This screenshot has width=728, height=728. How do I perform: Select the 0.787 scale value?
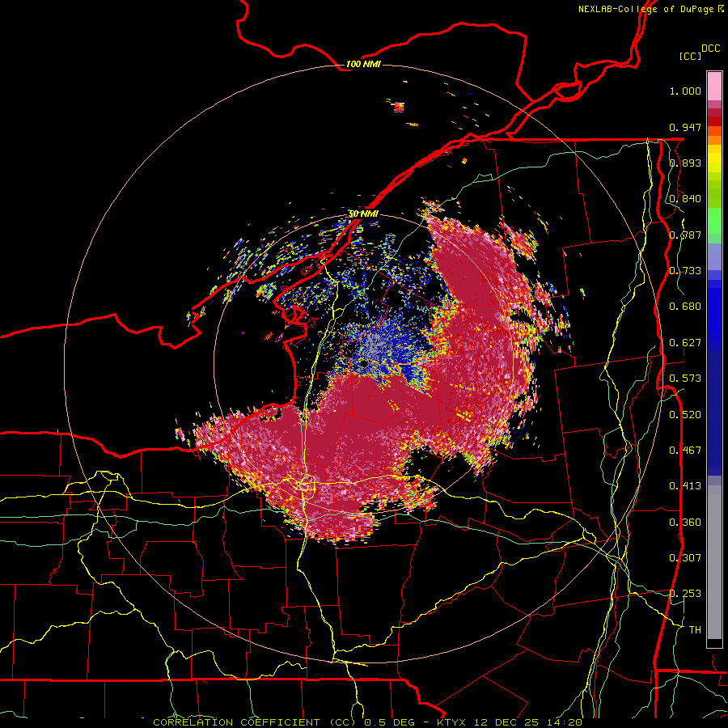685,235
